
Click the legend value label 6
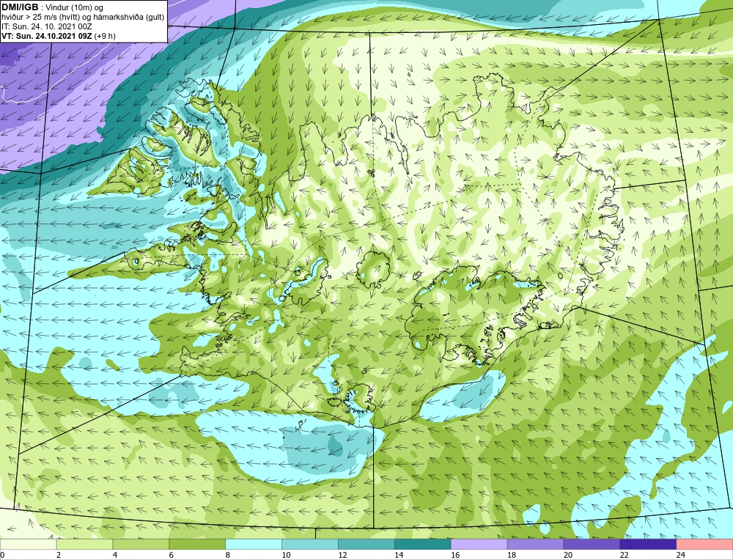point(172,555)
